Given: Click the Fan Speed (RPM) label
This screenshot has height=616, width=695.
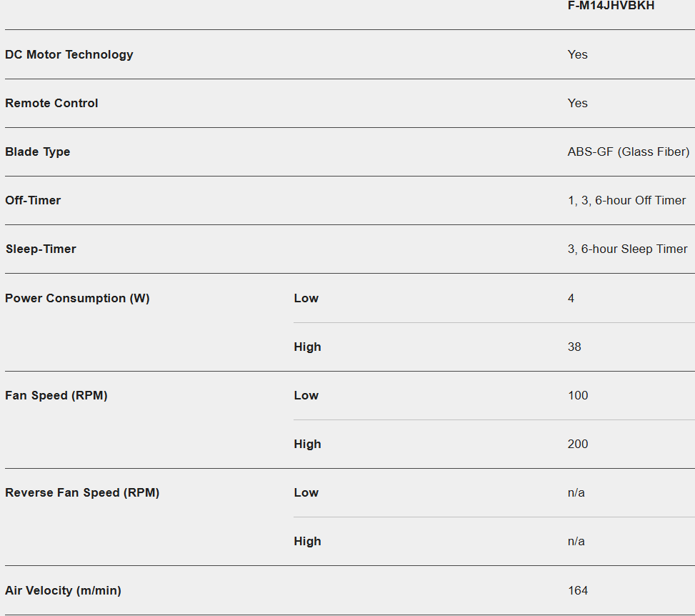Looking at the screenshot, I should [x=56, y=395].
